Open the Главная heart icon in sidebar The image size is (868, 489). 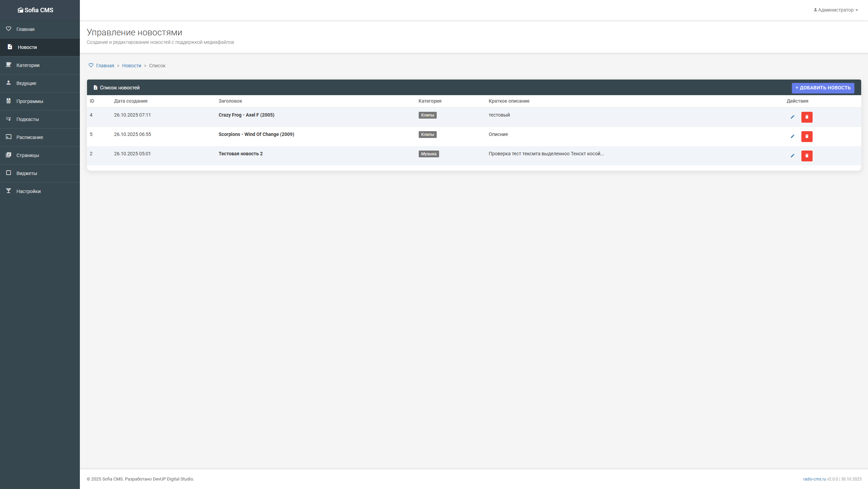tap(9, 29)
